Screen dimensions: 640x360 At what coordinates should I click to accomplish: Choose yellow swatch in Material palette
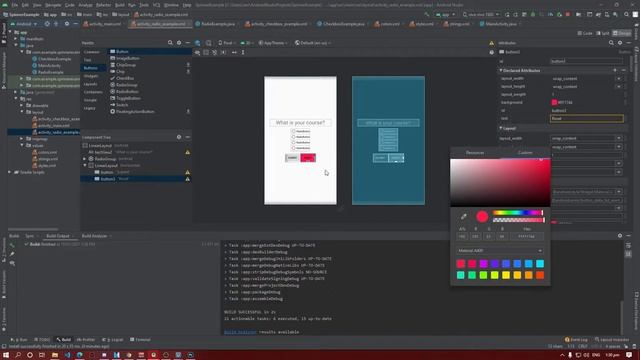(x=506, y=276)
